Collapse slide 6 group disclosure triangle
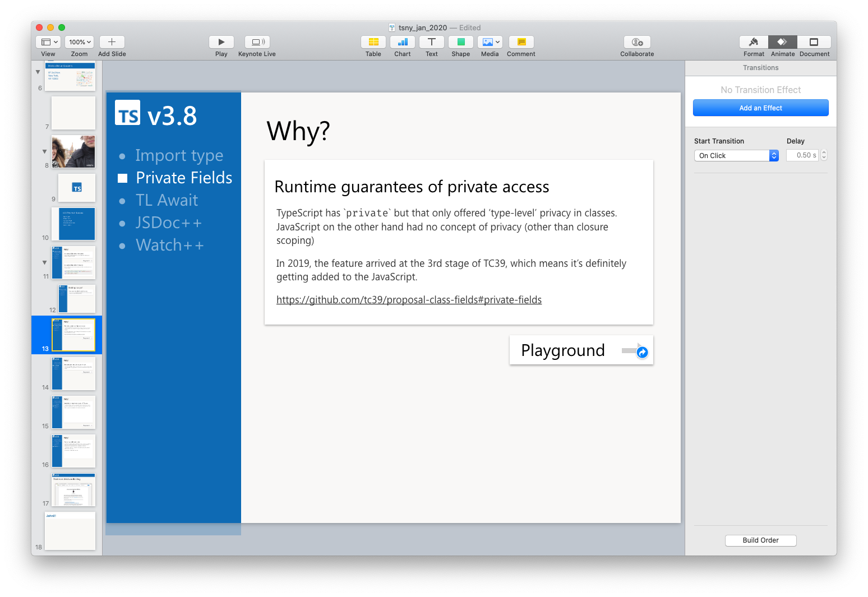 pos(38,72)
